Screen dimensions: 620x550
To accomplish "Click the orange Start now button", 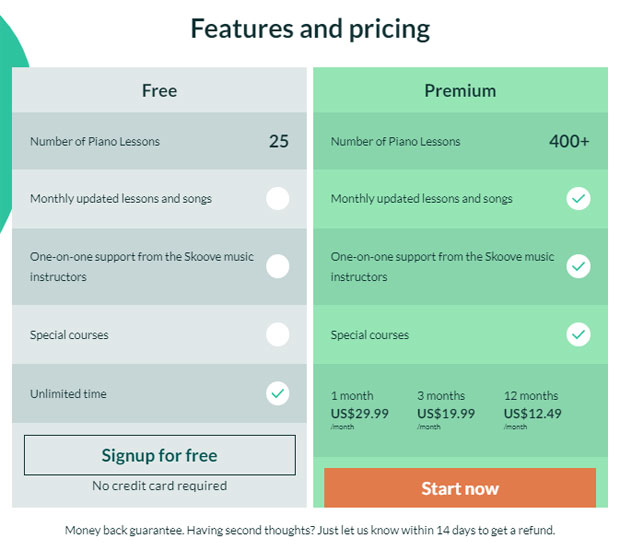I will pyautogui.click(x=460, y=488).
